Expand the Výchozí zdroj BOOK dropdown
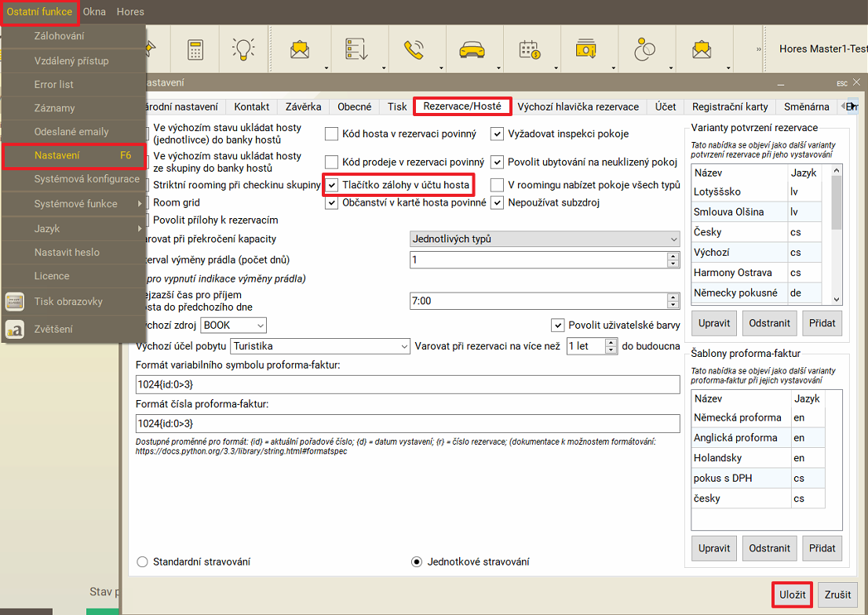Image resolution: width=868 pixels, height=615 pixels. pyautogui.click(x=234, y=325)
